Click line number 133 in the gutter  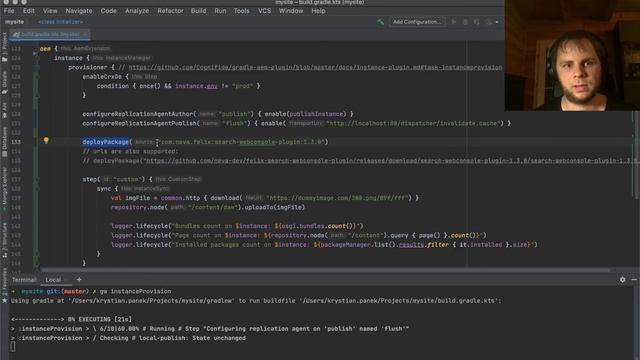(16, 142)
